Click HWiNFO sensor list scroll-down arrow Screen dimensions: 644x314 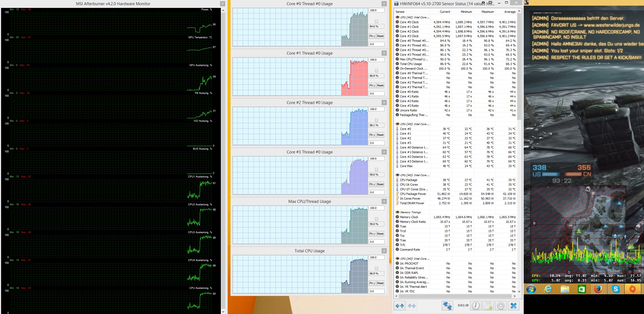click(519, 291)
